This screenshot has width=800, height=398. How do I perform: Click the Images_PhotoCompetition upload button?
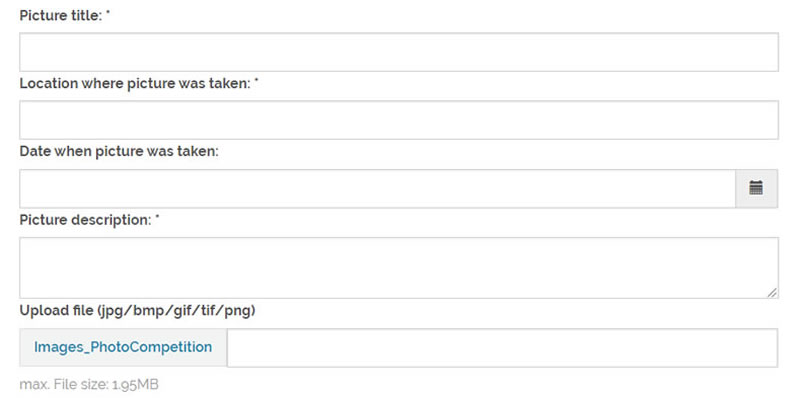point(123,347)
